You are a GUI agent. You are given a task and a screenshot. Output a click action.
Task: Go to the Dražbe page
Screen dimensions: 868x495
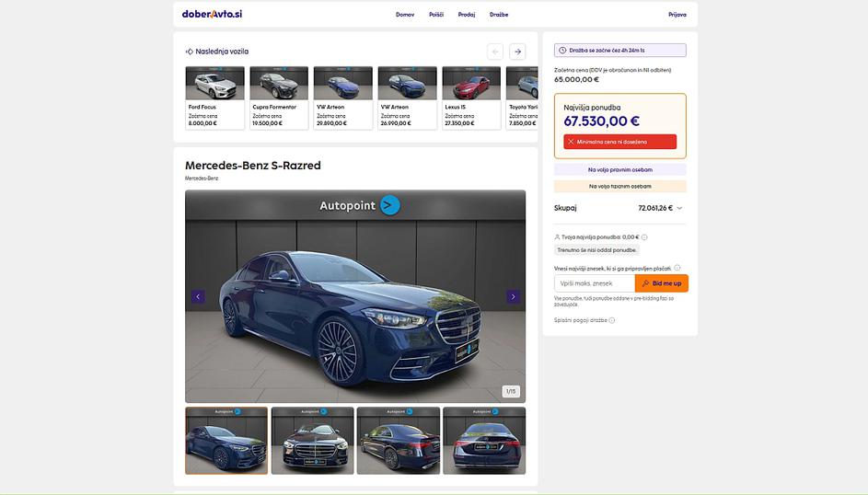(x=499, y=15)
